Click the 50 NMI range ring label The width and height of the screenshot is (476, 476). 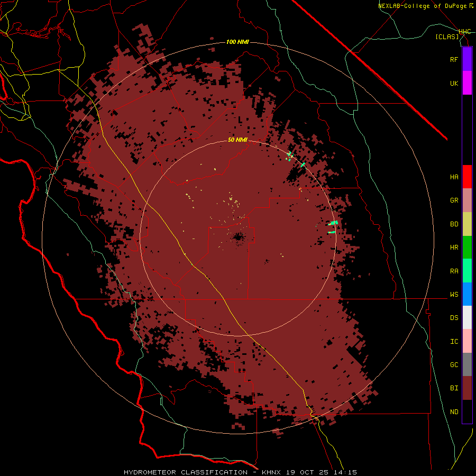pyautogui.click(x=237, y=140)
